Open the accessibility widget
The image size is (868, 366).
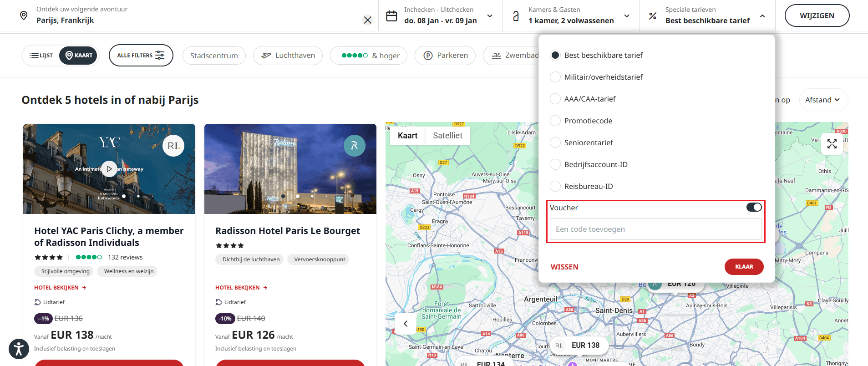point(19,350)
